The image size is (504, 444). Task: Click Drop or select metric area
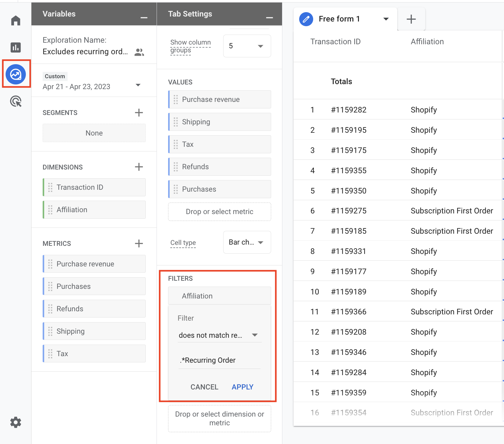(x=219, y=212)
